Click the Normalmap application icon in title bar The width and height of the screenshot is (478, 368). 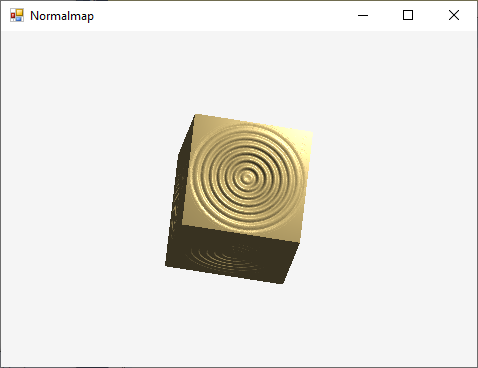pos(17,15)
